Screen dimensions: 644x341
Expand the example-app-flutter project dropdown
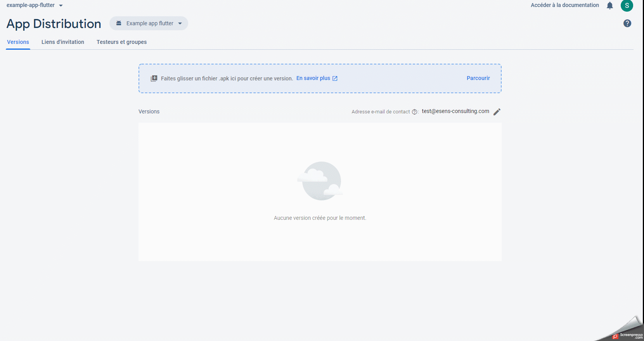[61, 5]
